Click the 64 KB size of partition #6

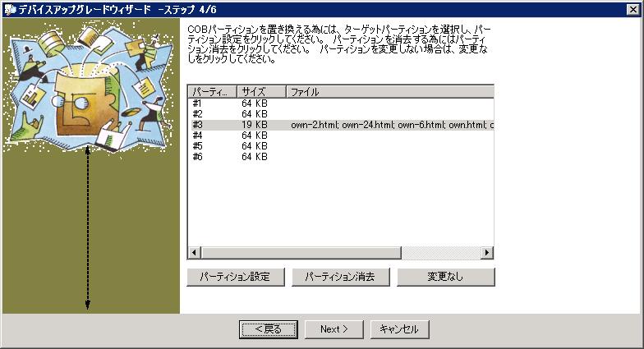[x=255, y=156]
